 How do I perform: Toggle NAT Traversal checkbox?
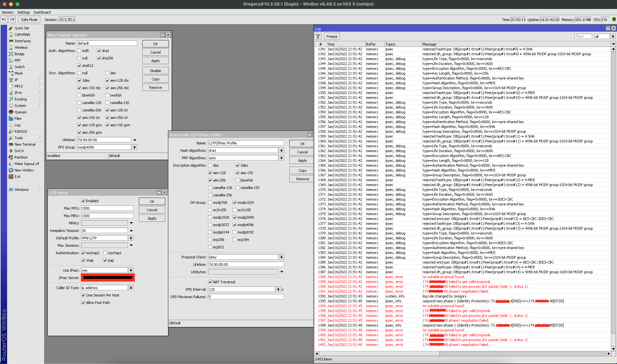pos(210,282)
